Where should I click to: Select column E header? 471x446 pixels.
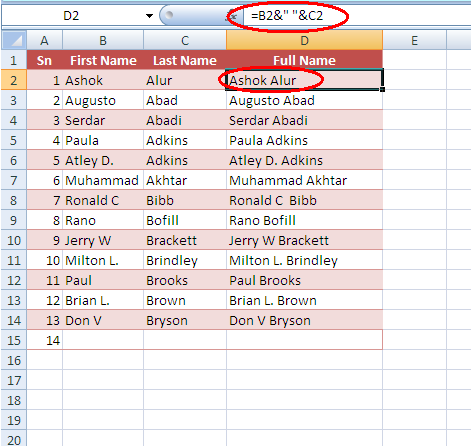414,40
